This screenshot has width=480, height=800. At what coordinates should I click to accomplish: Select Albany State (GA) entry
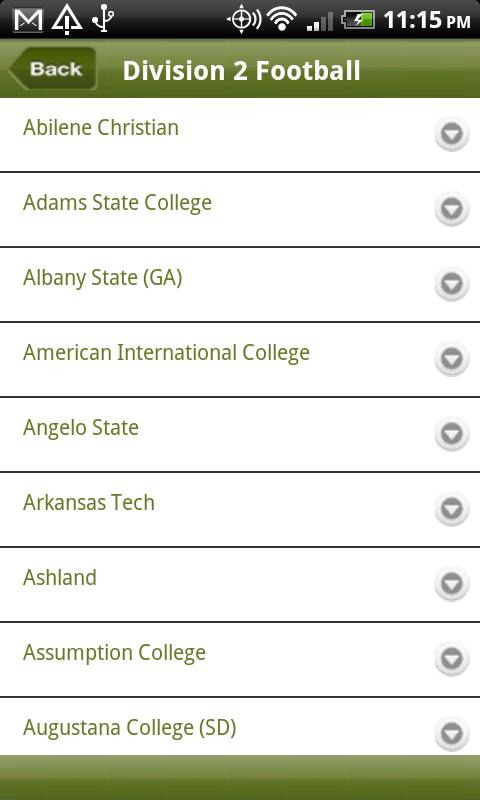[x=240, y=285]
